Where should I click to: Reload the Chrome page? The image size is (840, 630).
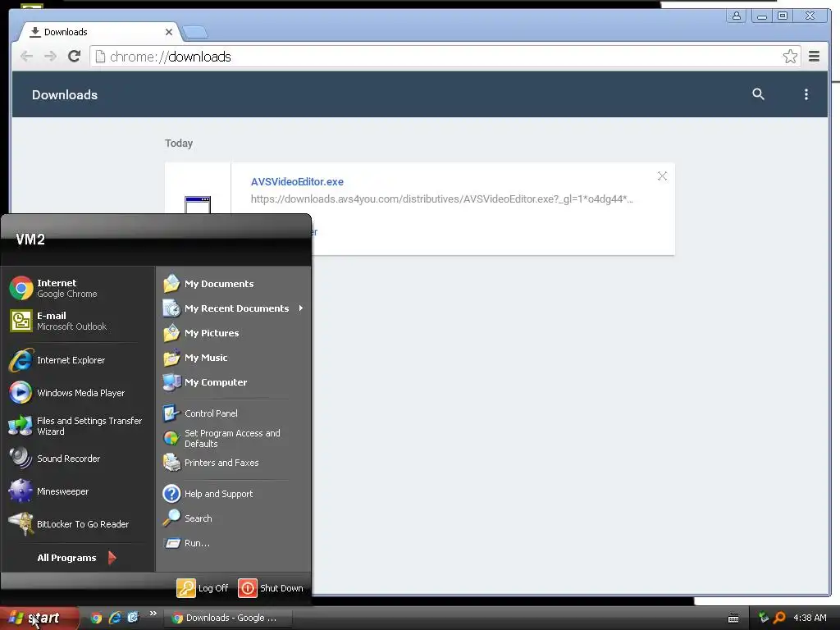(x=75, y=57)
